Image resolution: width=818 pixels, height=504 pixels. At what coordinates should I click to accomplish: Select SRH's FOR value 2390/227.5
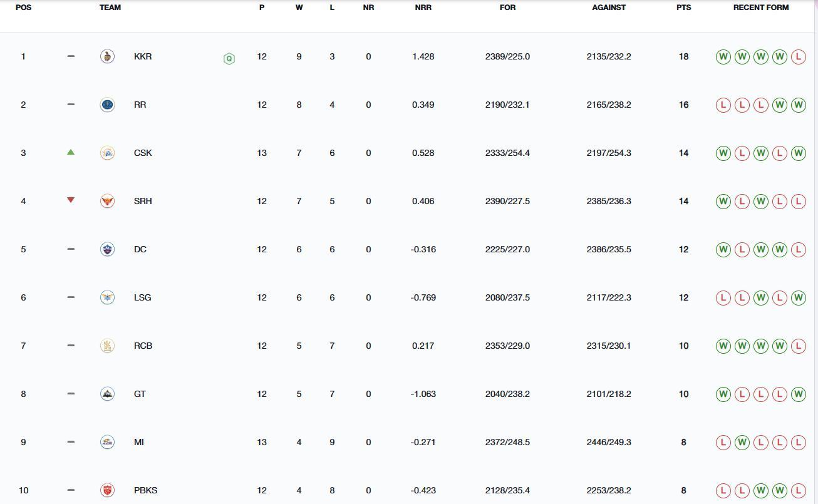click(507, 201)
